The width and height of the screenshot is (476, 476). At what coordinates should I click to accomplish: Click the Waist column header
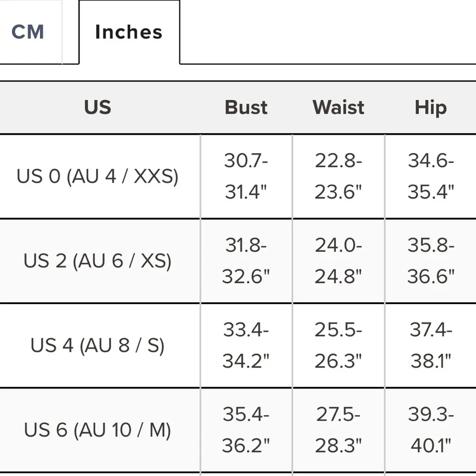coord(338,108)
